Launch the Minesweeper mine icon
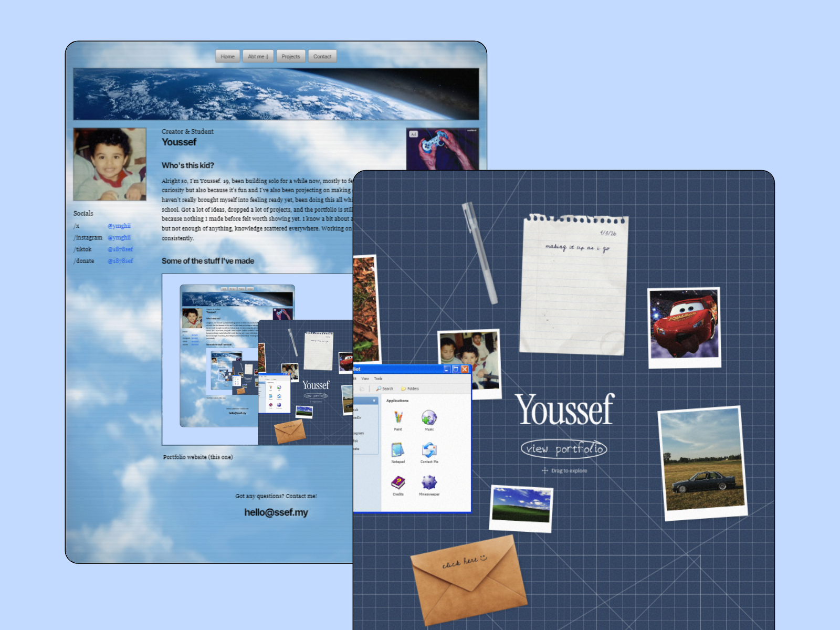The image size is (840, 630). (429, 482)
